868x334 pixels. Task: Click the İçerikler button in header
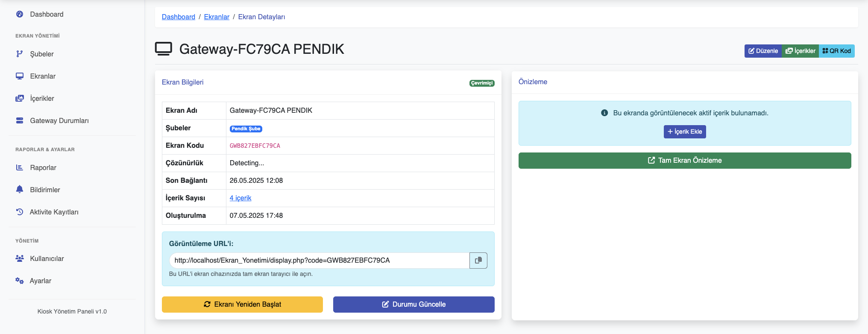[x=800, y=51]
